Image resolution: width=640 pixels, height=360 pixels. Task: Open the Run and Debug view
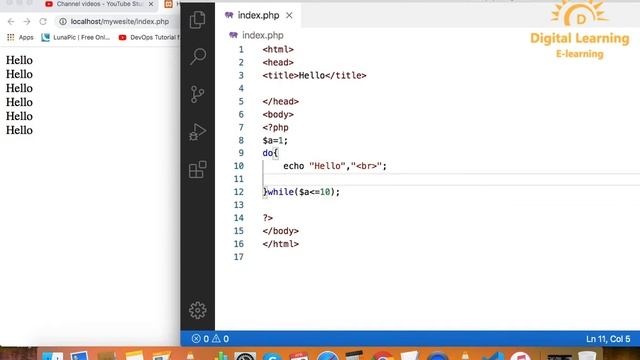[x=198, y=132]
